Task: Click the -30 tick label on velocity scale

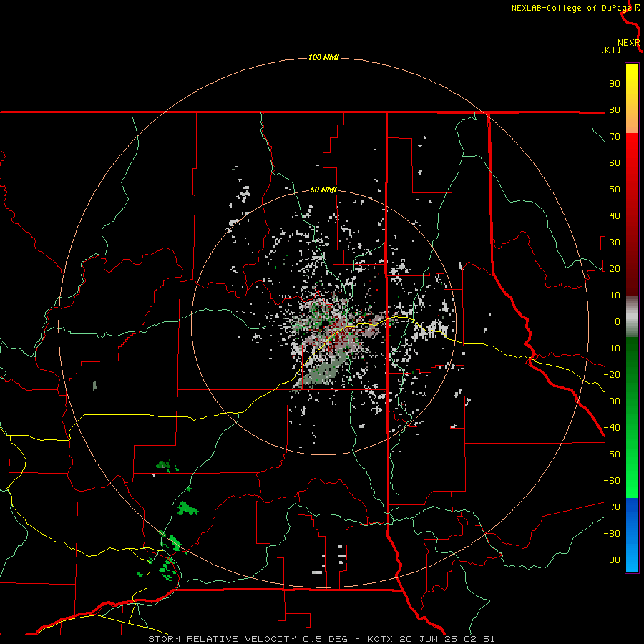Action: tap(612, 401)
